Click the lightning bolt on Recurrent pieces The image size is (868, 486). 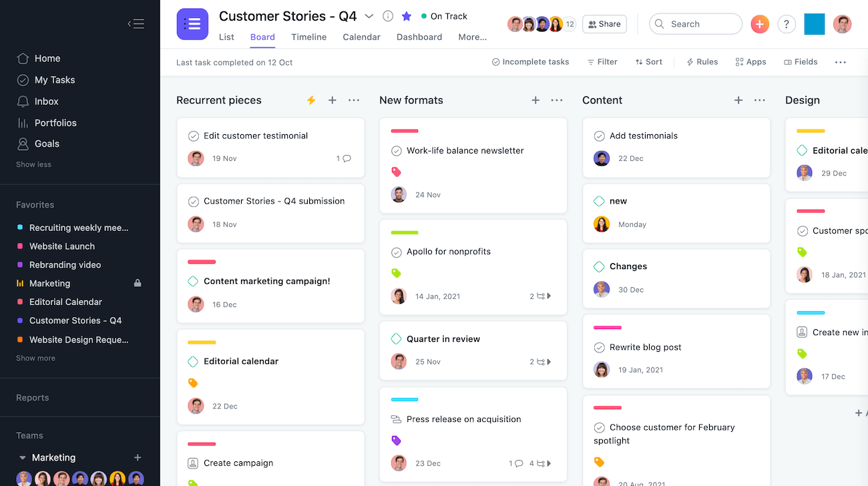coord(311,100)
